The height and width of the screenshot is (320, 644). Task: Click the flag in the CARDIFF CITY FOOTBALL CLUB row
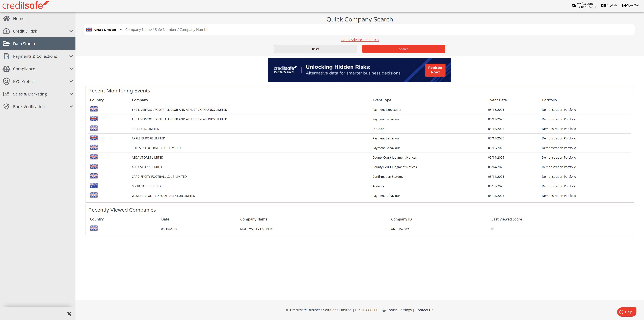[94, 176]
